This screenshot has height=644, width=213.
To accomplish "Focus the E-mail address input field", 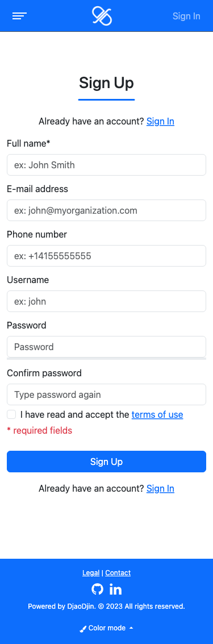I will coord(106,211).
